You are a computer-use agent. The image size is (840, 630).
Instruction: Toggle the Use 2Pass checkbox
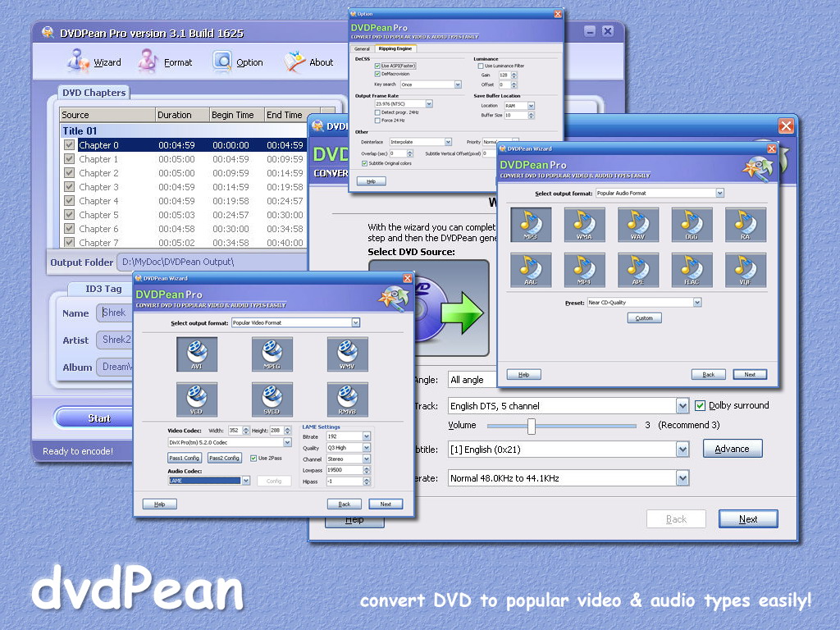tap(253, 458)
